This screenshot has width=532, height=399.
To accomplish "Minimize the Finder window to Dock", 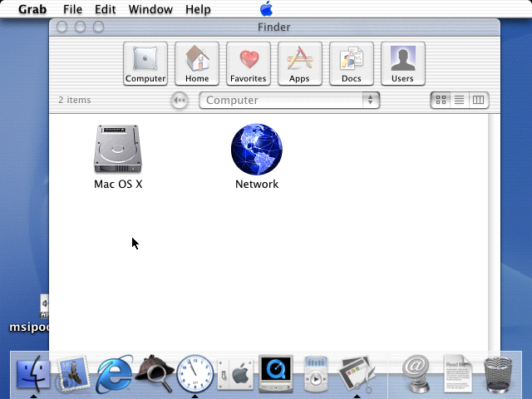I will tap(80, 27).
